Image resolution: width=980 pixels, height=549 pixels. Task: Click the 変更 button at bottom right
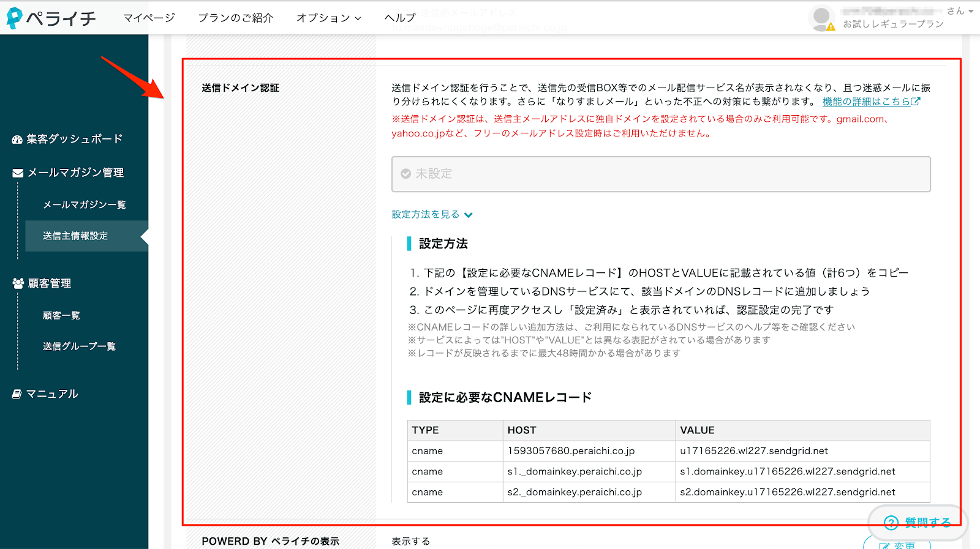897,543
